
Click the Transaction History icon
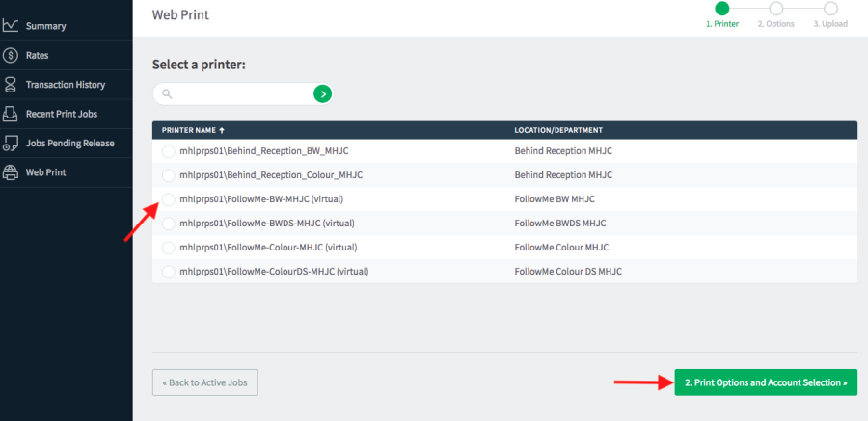[11, 85]
